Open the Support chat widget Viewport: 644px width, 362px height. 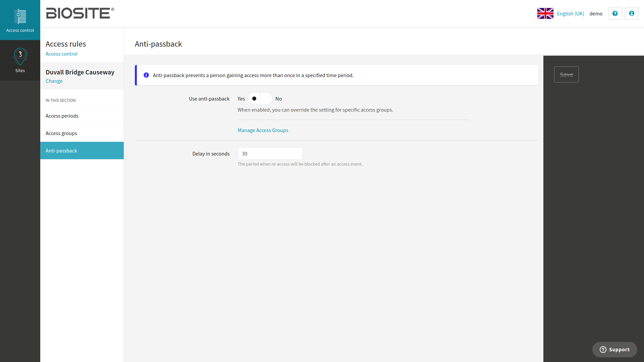[x=614, y=350]
